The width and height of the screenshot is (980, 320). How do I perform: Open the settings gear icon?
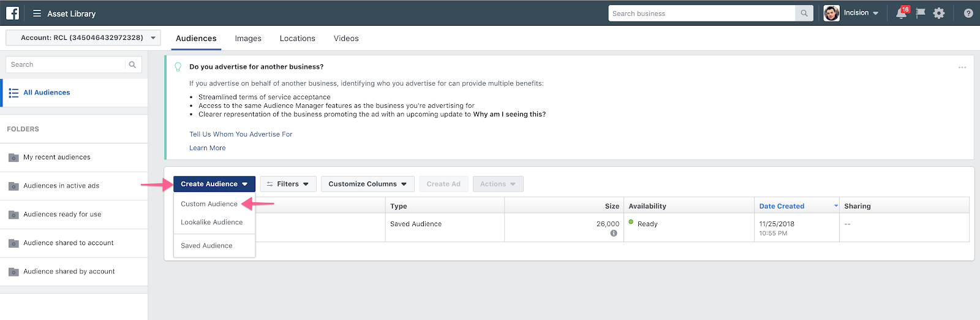939,13
